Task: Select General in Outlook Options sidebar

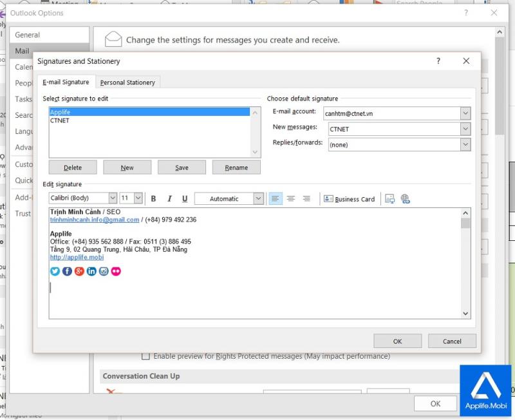Action: point(50,35)
